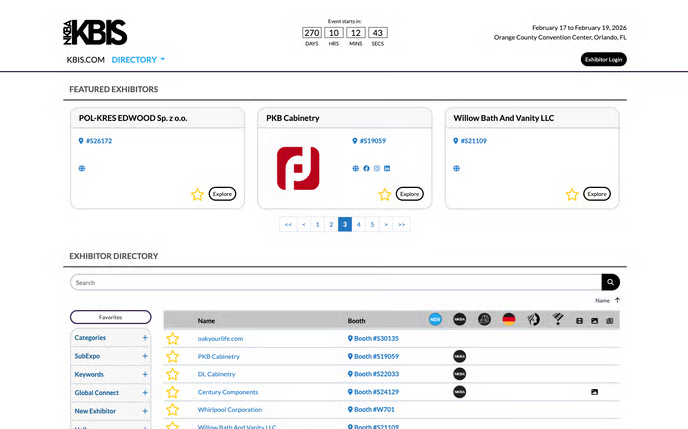The width and height of the screenshot is (688, 429).
Task: Click the blue NEW column header icon
Action: tap(435, 319)
